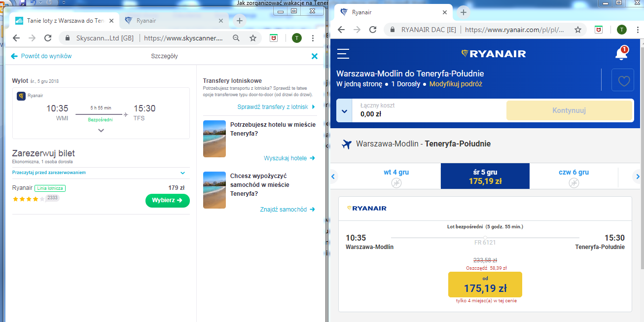Screen dimensions: 644x322
Task: Click the green Wybierz button
Action: [168, 201]
